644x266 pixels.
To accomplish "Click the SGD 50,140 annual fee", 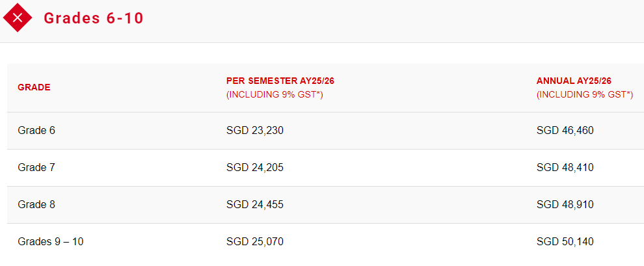I will coord(565,242).
